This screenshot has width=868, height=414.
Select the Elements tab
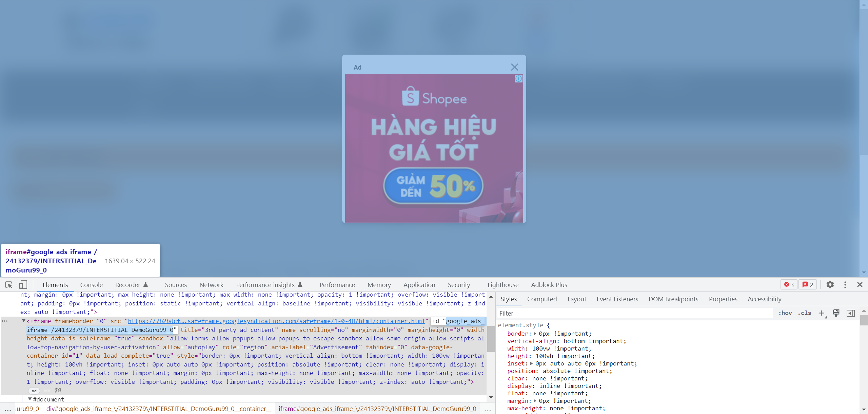(55, 285)
